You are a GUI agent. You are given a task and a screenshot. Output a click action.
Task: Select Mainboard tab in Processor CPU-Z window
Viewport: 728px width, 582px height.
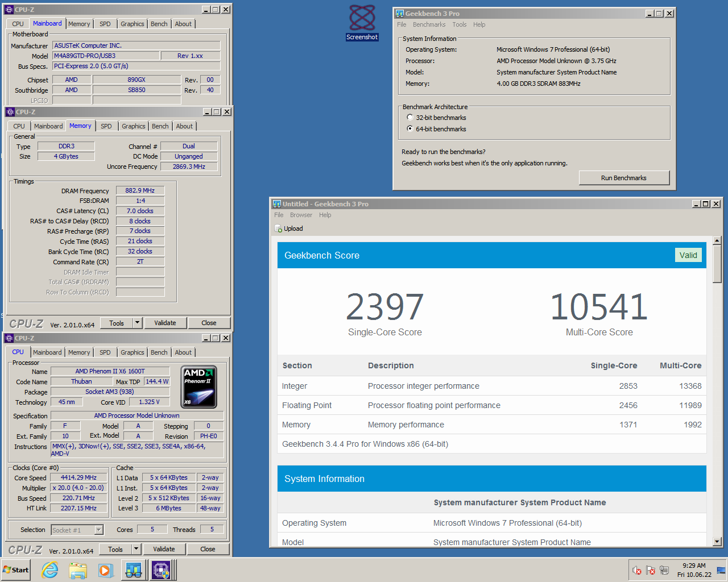pos(47,352)
